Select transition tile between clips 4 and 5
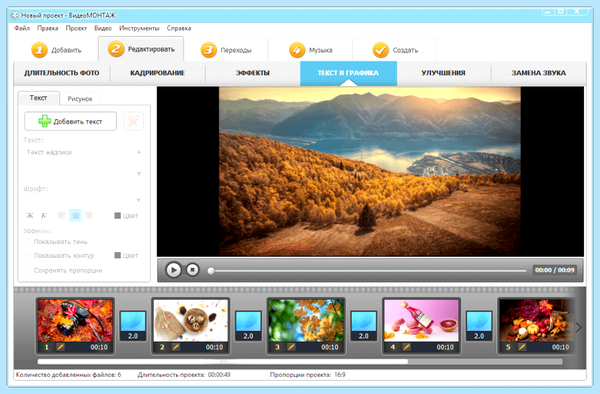This screenshot has height=394, width=600. pos(479,326)
